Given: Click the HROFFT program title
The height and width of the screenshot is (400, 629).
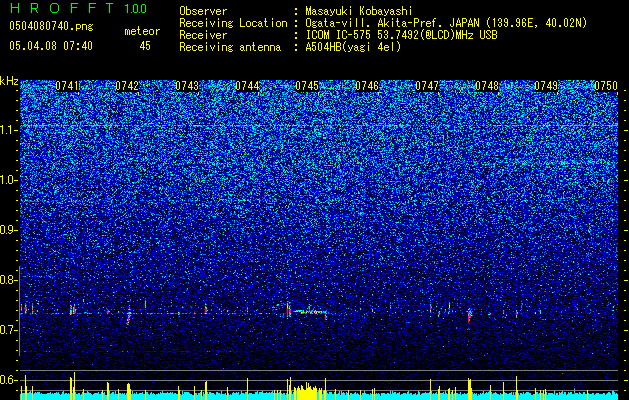Looking at the screenshot, I should click(63, 8).
